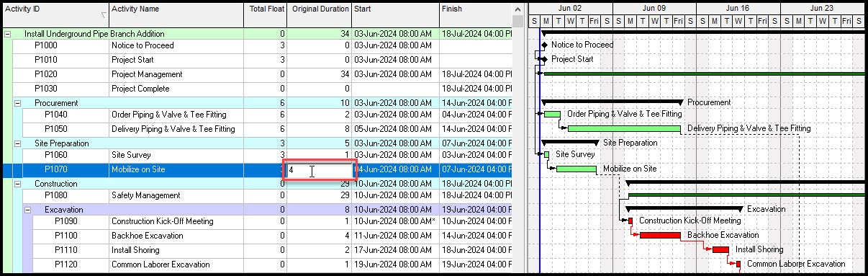Select the P1040 Order Piping row
Image resolution: width=868 pixels, height=276 pixels.
coord(257,115)
